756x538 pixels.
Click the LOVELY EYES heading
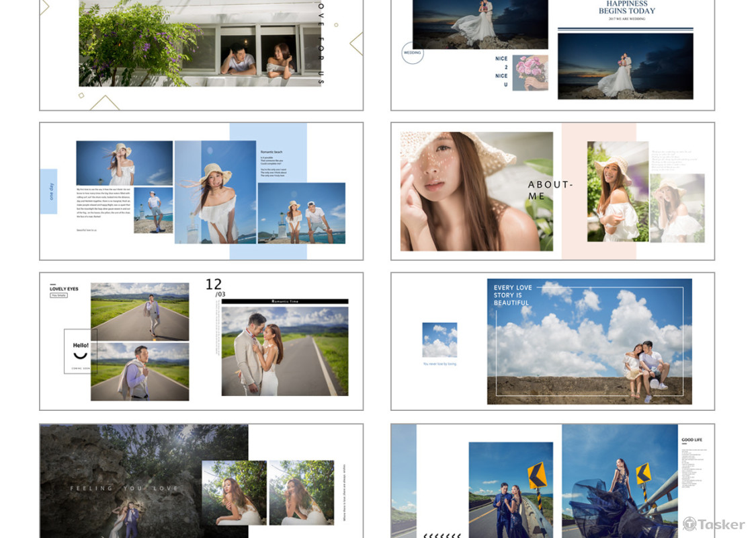(x=64, y=289)
